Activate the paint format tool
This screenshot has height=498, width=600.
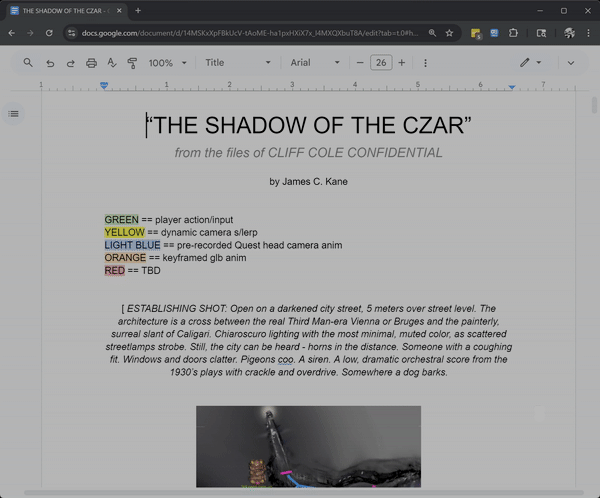(132, 63)
